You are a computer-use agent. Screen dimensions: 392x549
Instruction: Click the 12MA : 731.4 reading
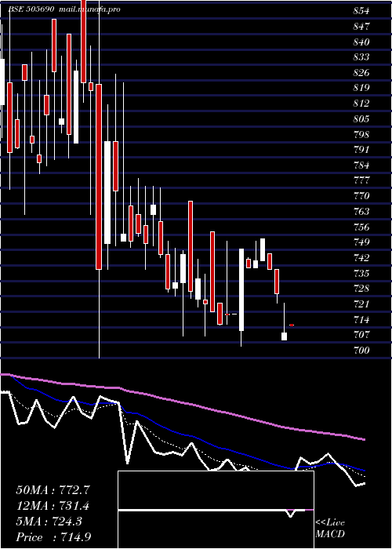pyautogui.click(x=53, y=506)
